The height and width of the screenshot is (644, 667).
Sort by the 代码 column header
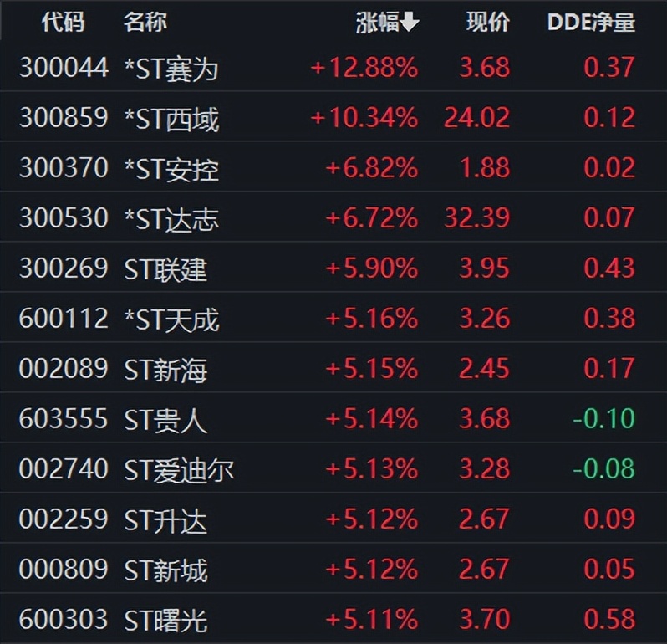pyautogui.click(x=63, y=23)
